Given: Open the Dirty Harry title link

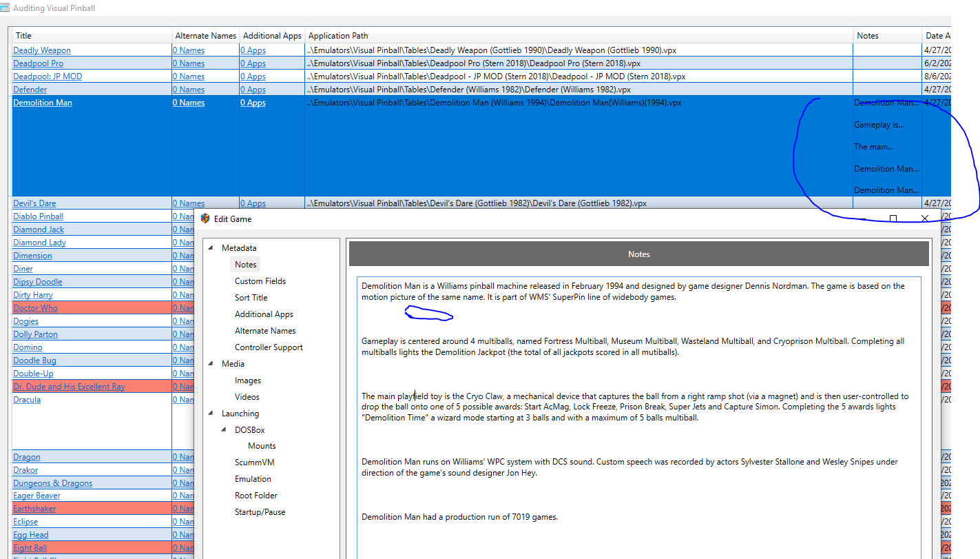Looking at the screenshot, I should (x=33, y=295).
